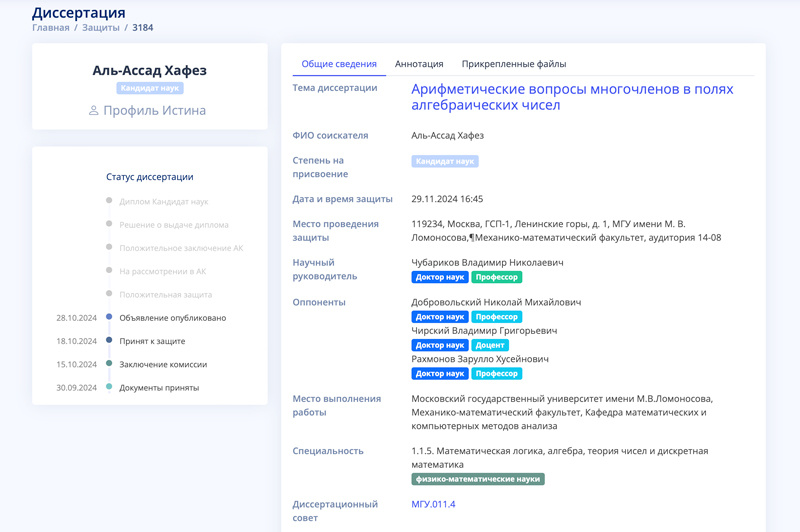
Task: Click applicant name Аль-Ассад Хафез in ФИО row
Action: point(447,135)
